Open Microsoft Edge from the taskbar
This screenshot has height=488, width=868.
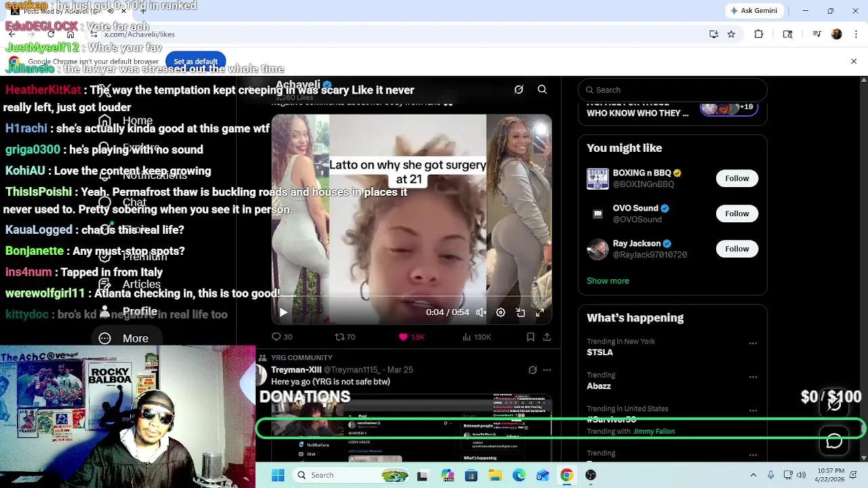click(x=519, y=475)
